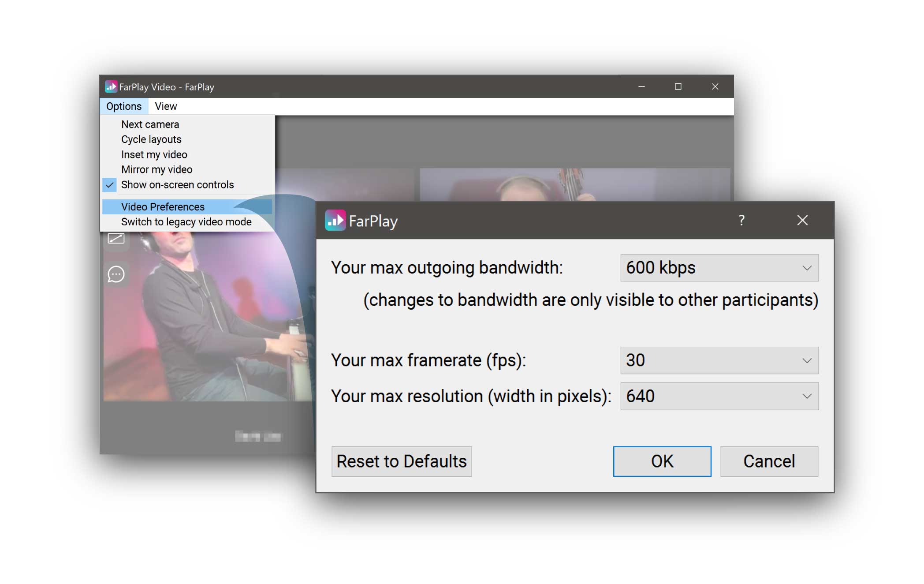Close the FarPlay Video window
Image resolution: width=924 pixels, height=584 pixels.
(x=715, y=86)
